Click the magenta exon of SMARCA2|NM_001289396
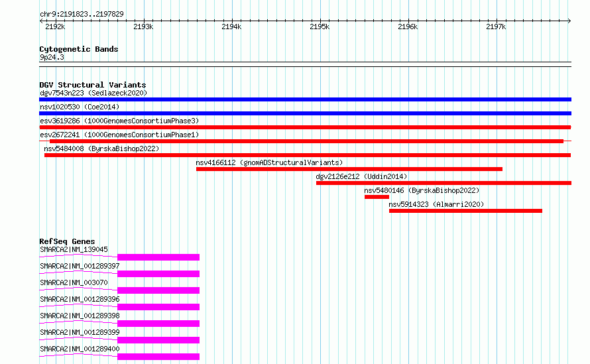Image resolution: width=590 pixels, height=364 pixels. tap(158, 307)
